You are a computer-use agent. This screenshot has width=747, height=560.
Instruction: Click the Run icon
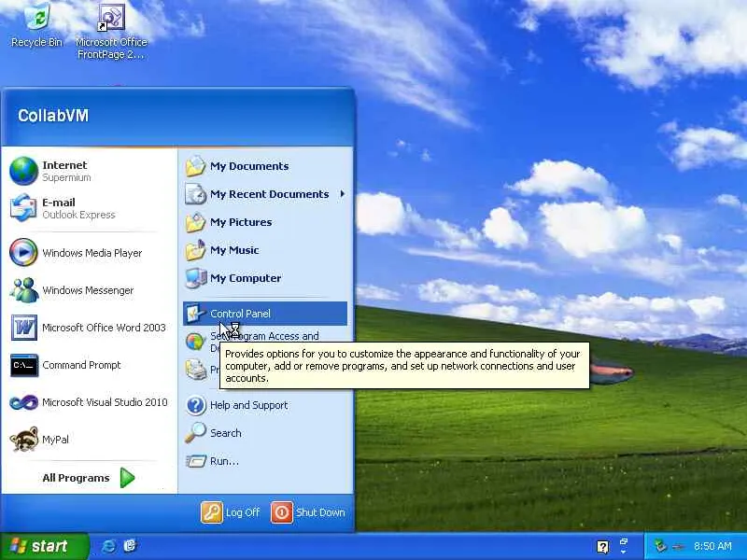(195, 461)
